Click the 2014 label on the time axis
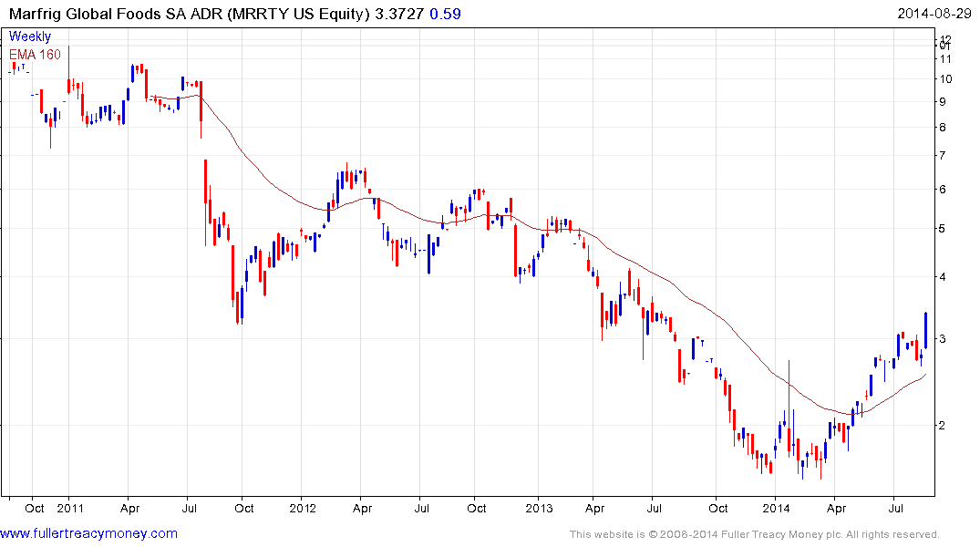This screenshot has width=980, height=547. click(x=776, y=508)
